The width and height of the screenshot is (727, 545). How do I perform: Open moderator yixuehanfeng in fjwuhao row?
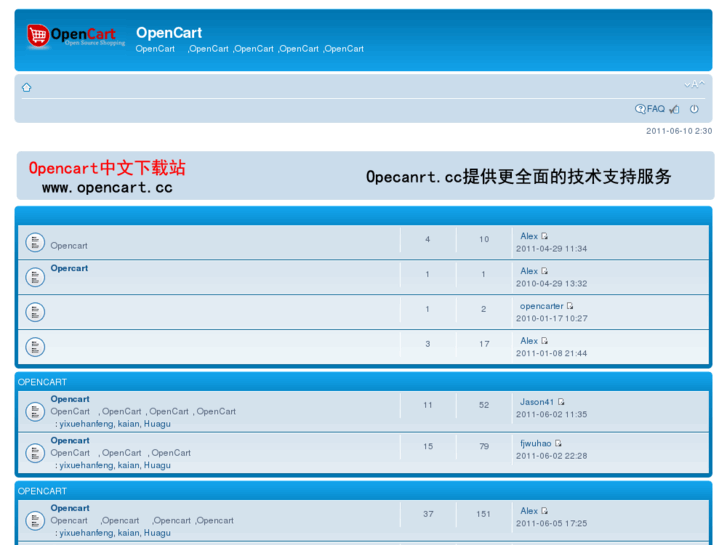pos(86,465)
